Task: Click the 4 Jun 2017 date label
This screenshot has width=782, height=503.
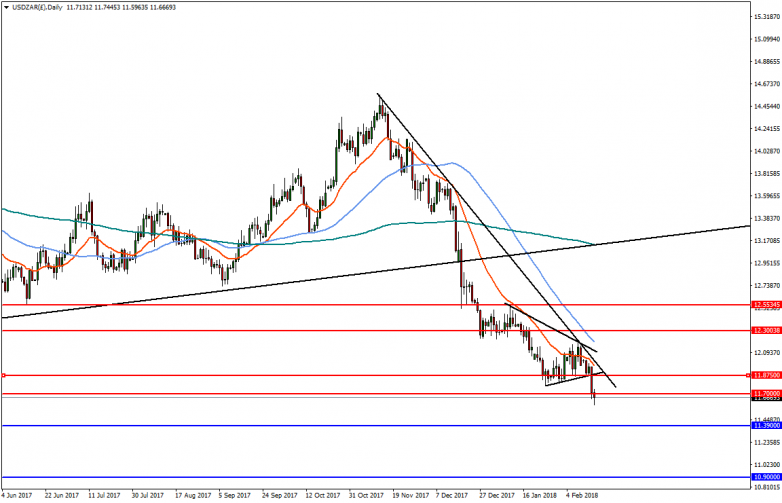Action: (16, 496)
